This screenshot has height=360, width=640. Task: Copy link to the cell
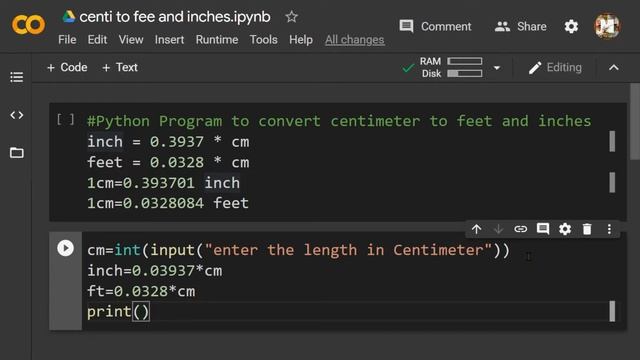click(x=520, y=229)
